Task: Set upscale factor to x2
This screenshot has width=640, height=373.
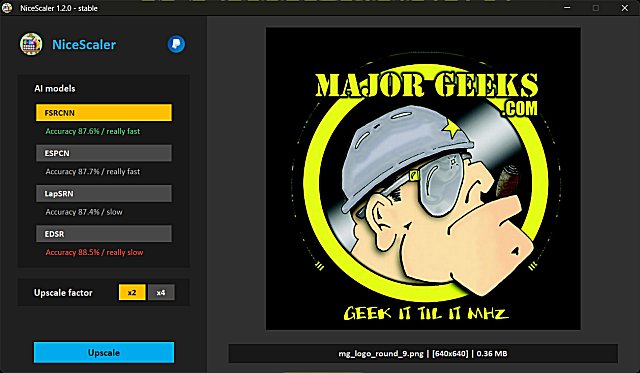Action: (x=132, y=292)
